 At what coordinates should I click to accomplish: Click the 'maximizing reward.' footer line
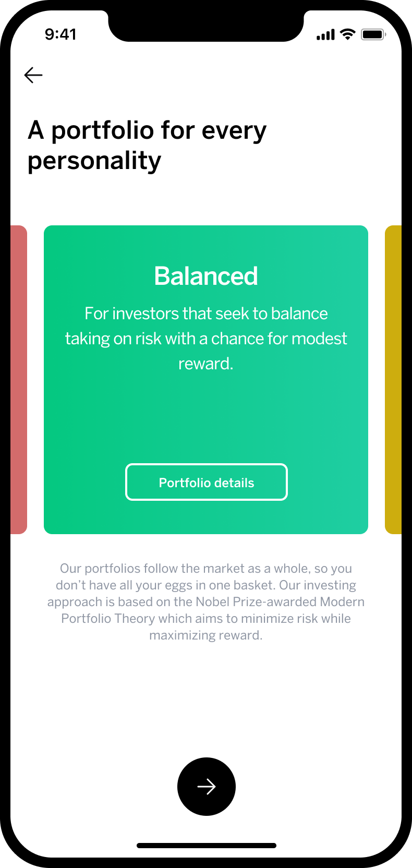tap(206, 635)
